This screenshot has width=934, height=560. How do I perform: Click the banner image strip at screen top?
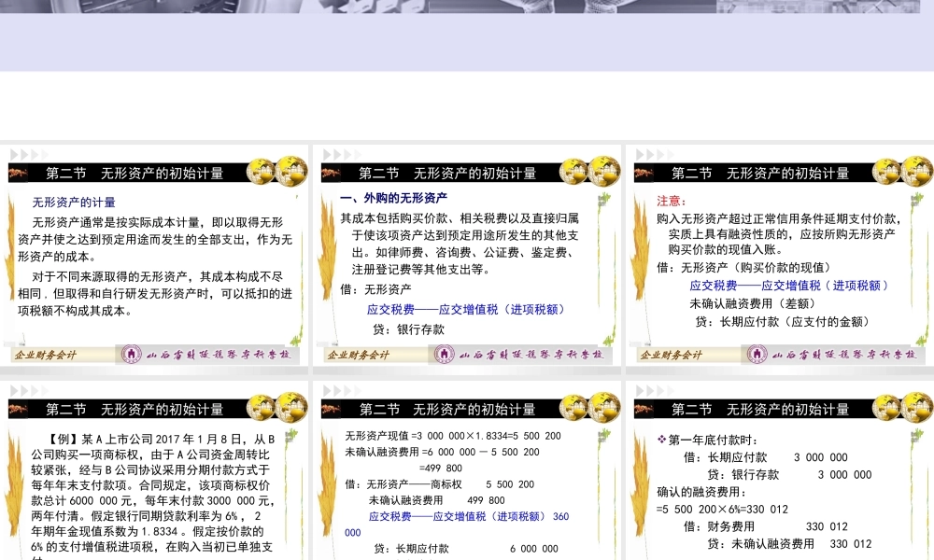[x=467, y=9]
